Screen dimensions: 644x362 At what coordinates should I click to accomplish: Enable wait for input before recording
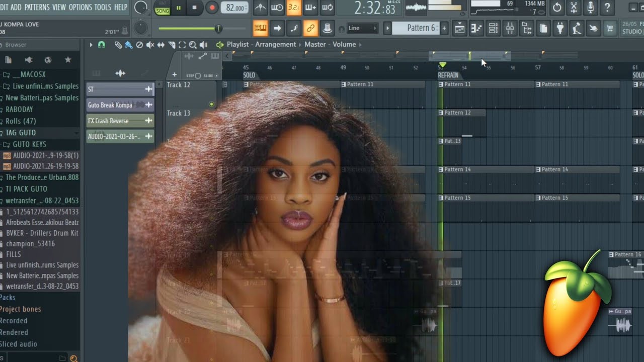pos(277,8)
